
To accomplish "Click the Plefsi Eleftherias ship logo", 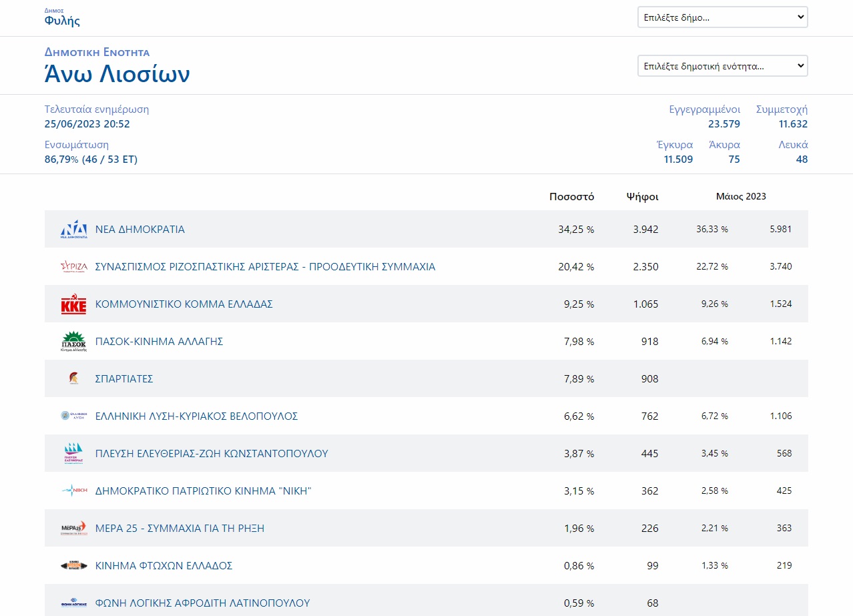I will point(73,454).
